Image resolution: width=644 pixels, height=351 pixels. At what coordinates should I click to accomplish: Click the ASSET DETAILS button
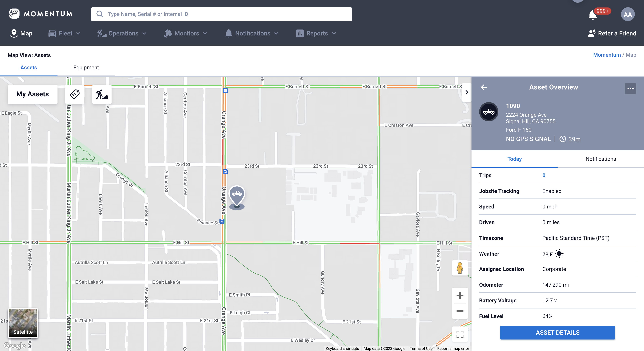coord(557,333)
